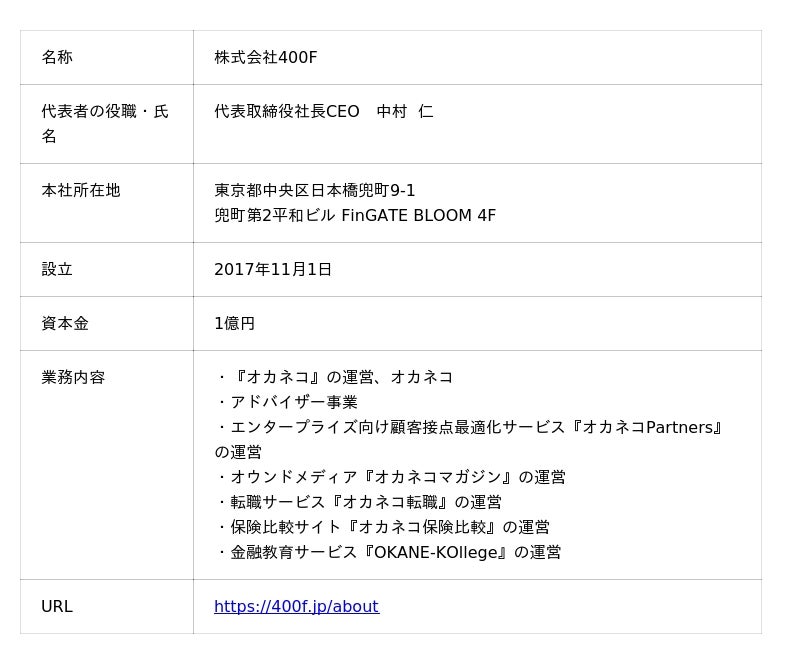Click the 本社所在地 label cell

pyautogui.click(x=80, y=190)
